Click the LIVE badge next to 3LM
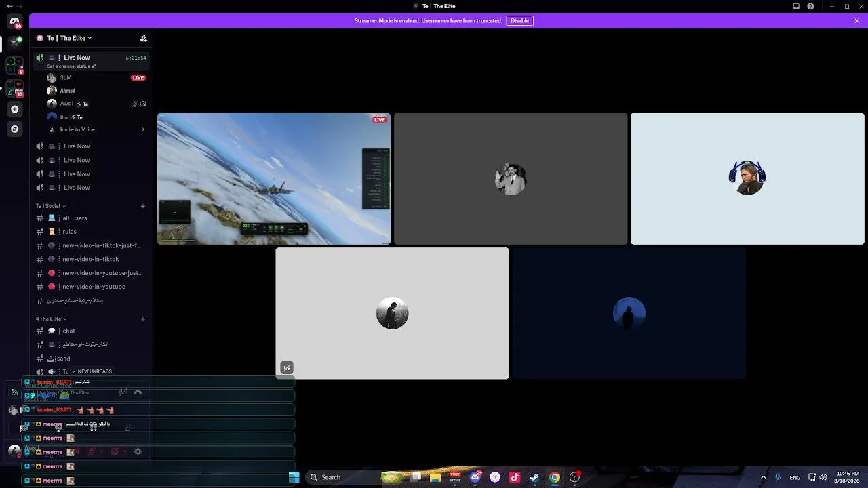 pos(138,78)
